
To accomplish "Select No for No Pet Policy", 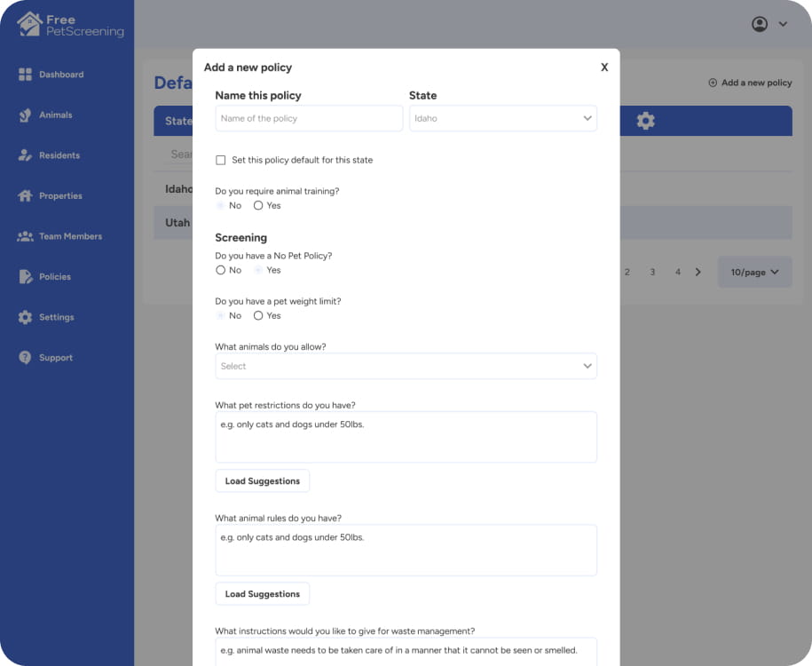I will pos(221,270).
